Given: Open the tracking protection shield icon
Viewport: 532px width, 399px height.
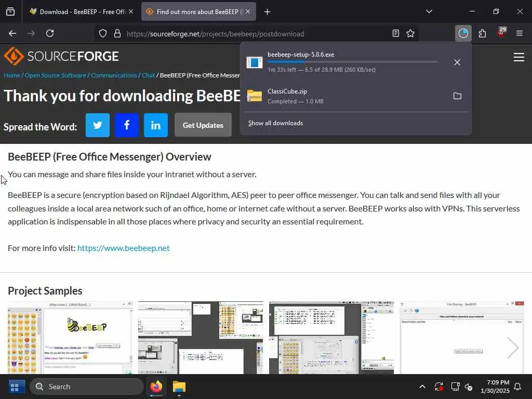Looking at the screenshot, I should point(103,33).
